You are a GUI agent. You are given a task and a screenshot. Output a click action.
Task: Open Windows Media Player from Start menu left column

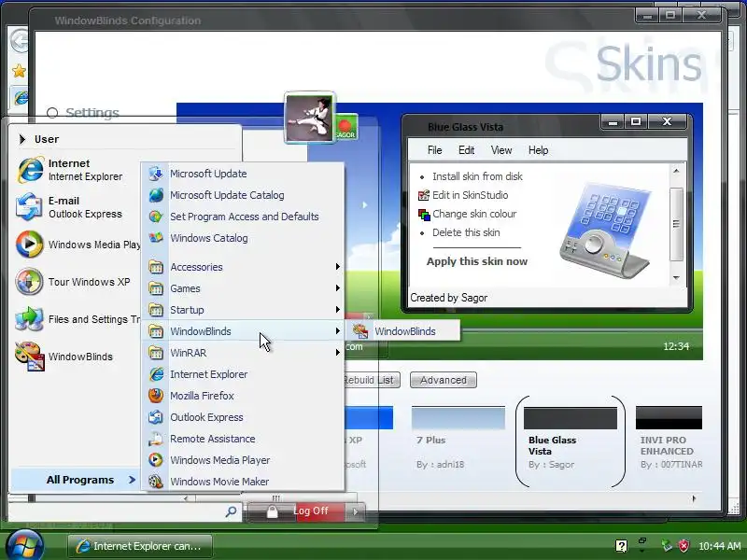click(77, 245)
